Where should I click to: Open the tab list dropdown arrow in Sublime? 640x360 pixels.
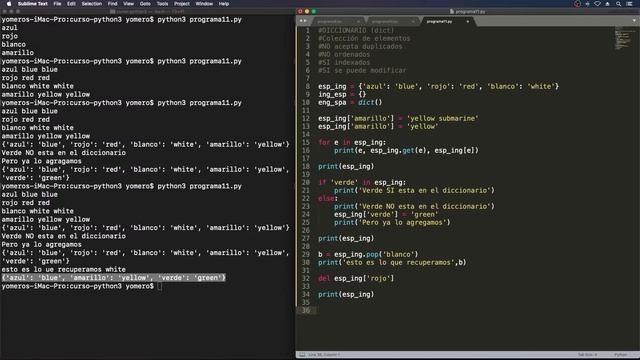[x=634, y=21]
